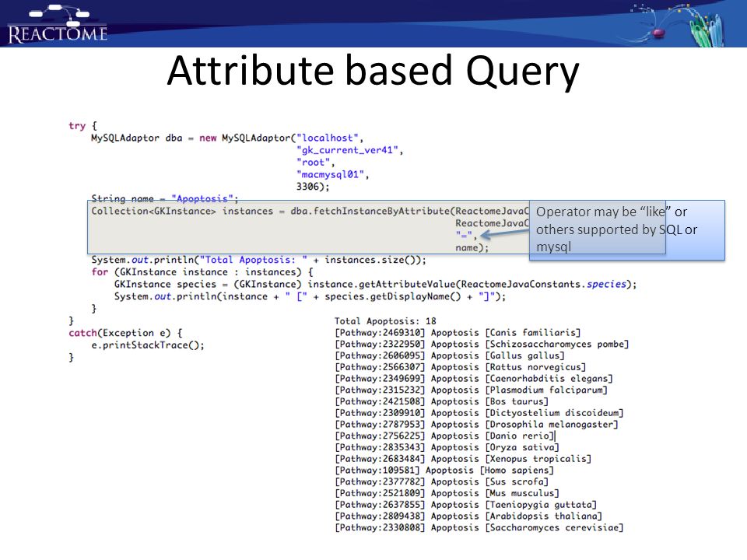747x560 pixels.
Task: Click the Pathway:2469310 Canis familiaris row
Action: coord(458,332)
